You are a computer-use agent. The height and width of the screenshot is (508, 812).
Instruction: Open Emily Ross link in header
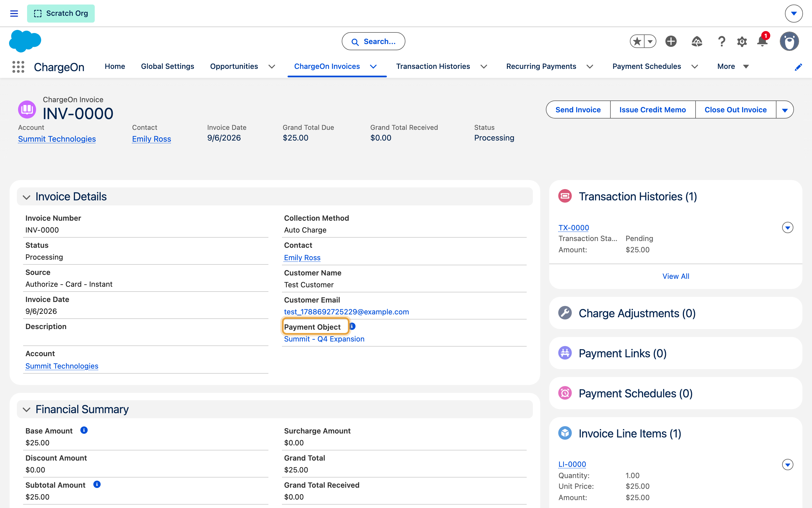(x=152, y=139)
